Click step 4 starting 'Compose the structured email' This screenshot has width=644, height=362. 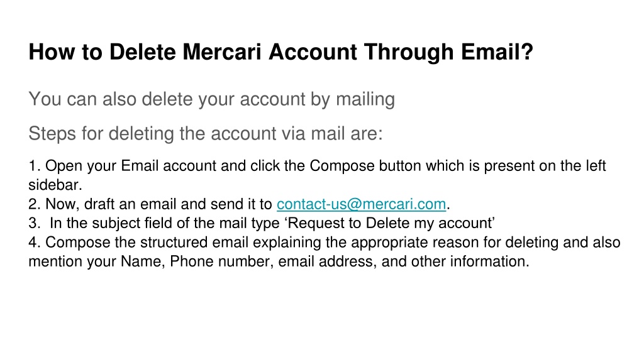pyautogui.click(x=325, y=251)
